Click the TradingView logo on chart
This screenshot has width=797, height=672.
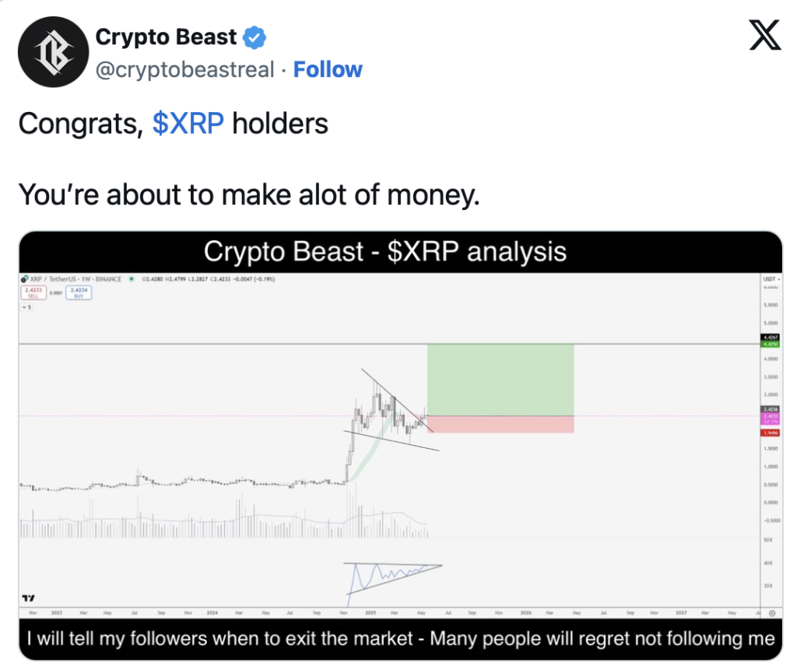click(29, 598)
